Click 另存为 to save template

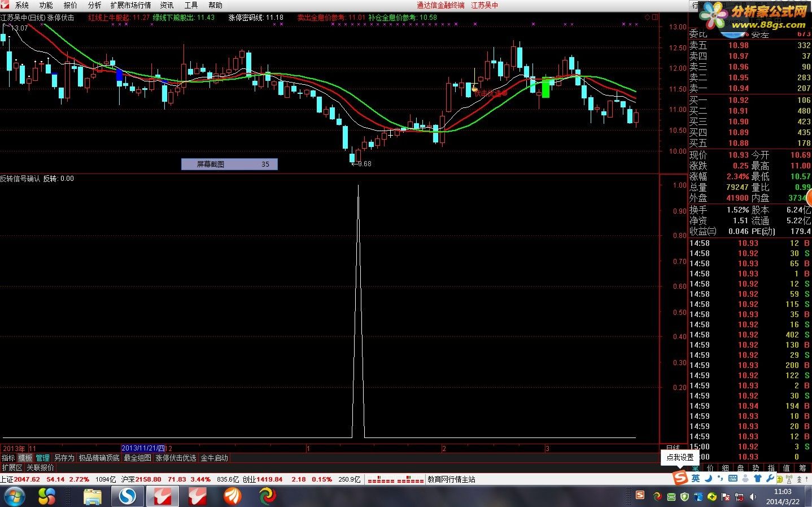point(64,458)
